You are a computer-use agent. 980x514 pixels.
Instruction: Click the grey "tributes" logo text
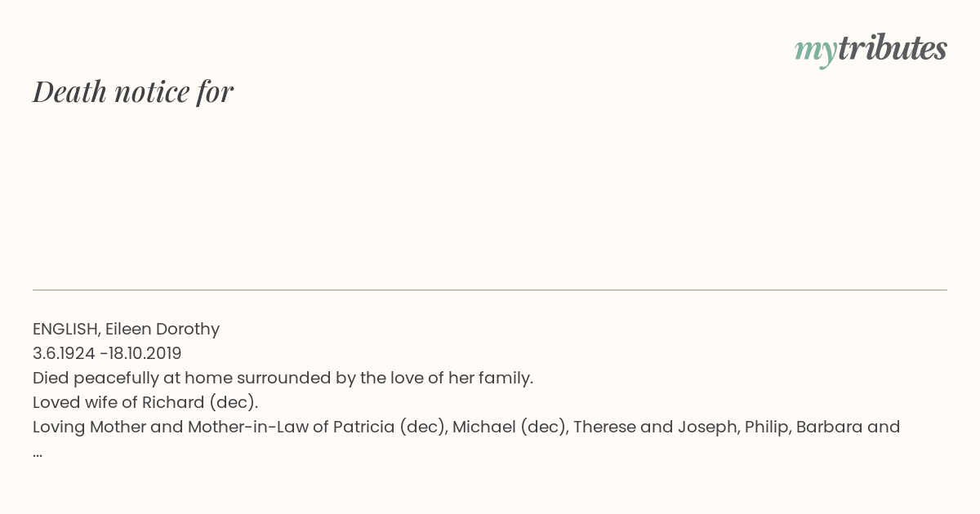tap(892, 49)
